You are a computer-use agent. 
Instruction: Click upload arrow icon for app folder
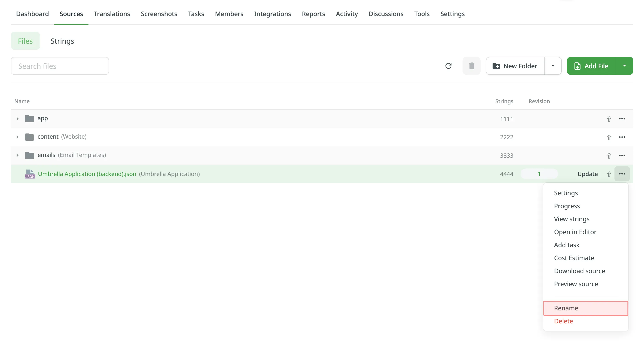point(609,119)
